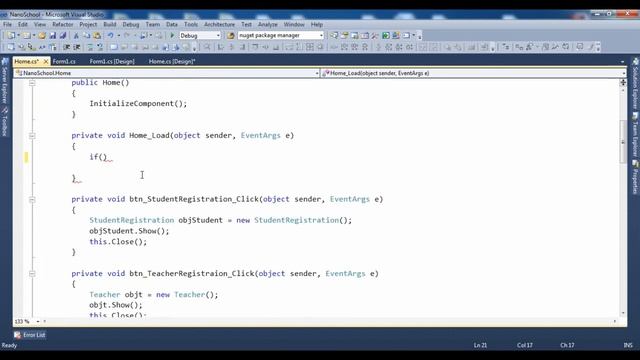
Task: Open the Error List panel button
Action: coord(30,335)
